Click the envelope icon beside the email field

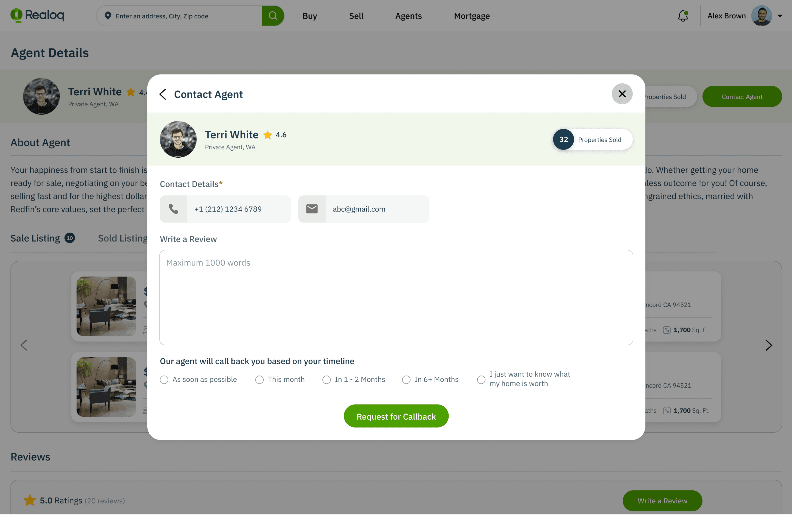tap(312, 209)
